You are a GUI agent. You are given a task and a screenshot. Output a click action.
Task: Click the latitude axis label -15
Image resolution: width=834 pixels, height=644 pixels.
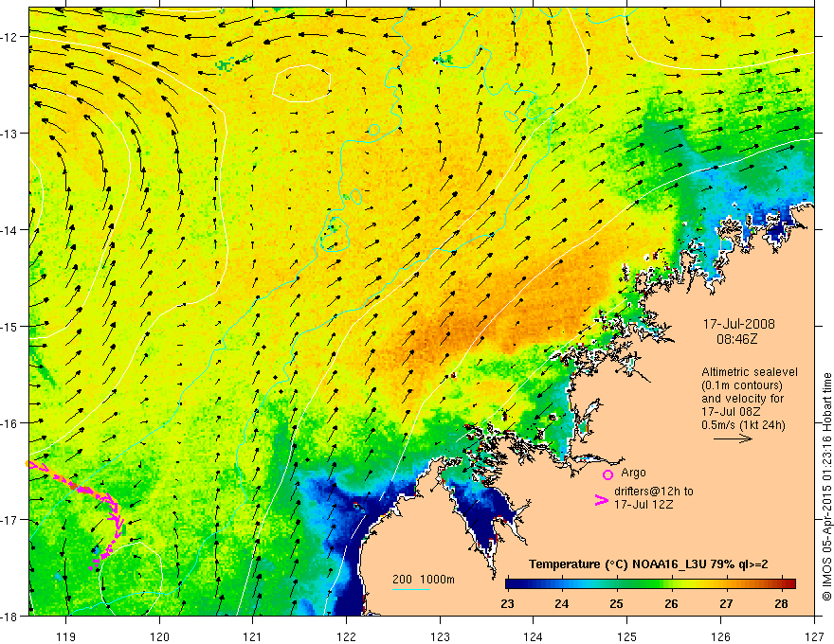pos(9,326)
